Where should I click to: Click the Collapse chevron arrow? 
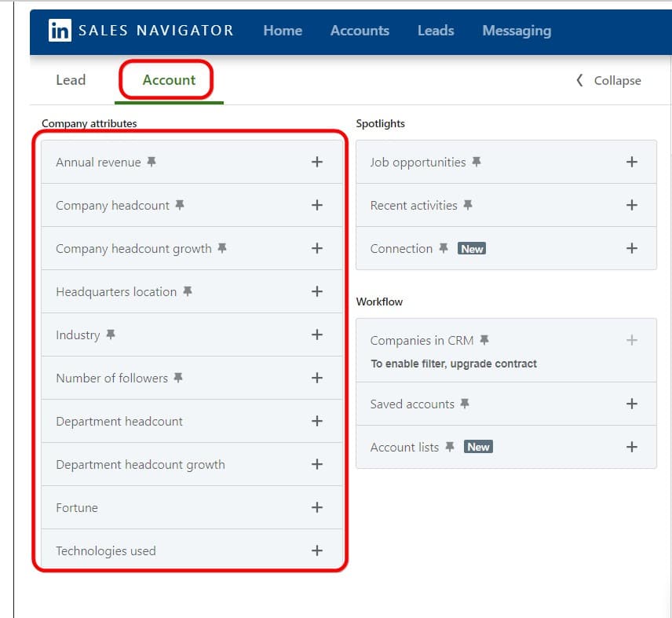[579, 80]
